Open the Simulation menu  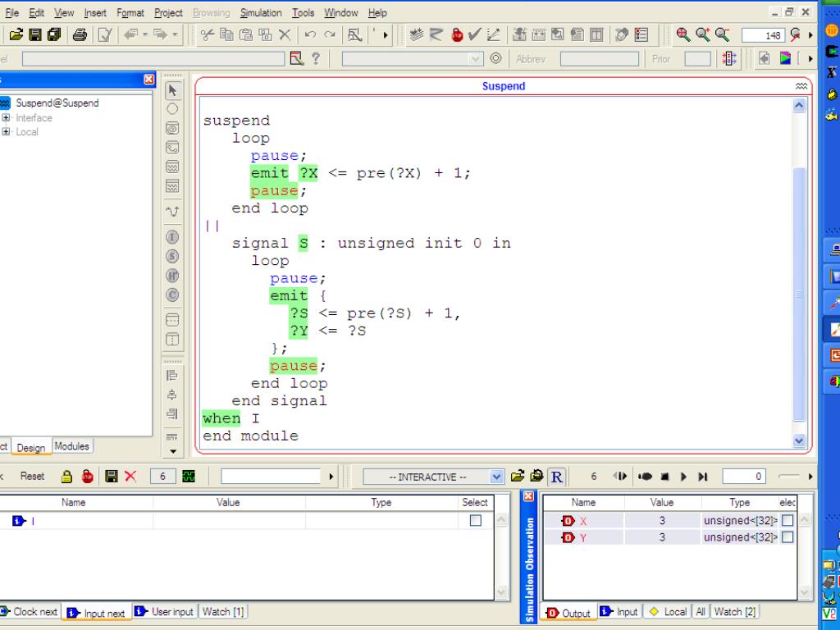coord(261,13)
